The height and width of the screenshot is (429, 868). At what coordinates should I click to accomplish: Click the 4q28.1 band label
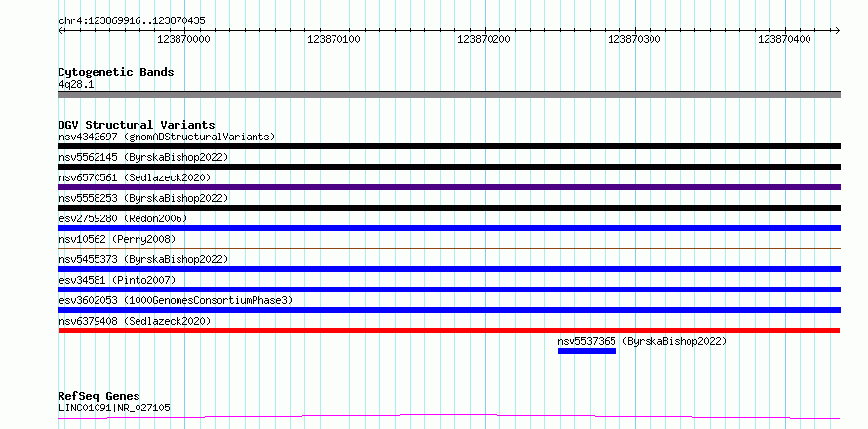tap(74, 84)
